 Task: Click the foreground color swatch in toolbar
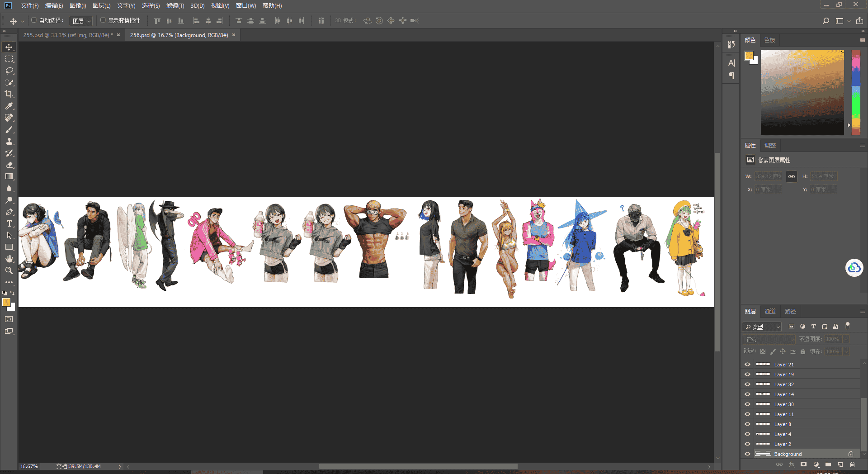[x=6, y=303]
